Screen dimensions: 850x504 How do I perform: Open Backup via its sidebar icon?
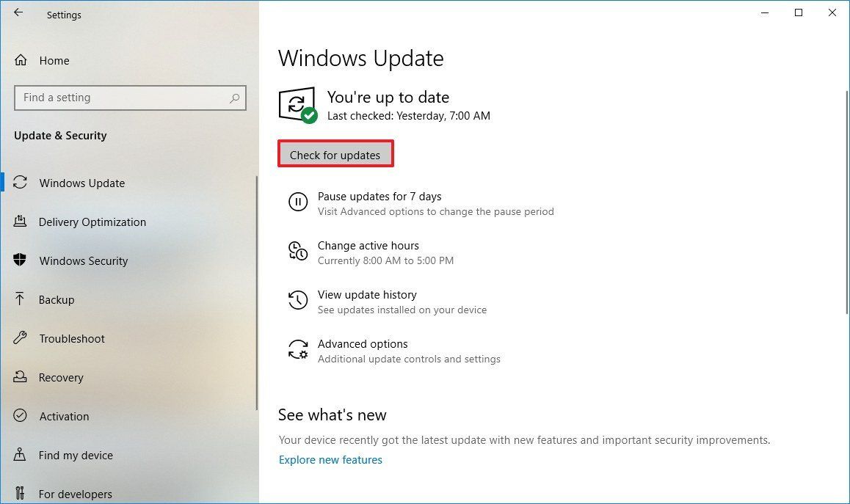tap(20, 299)
